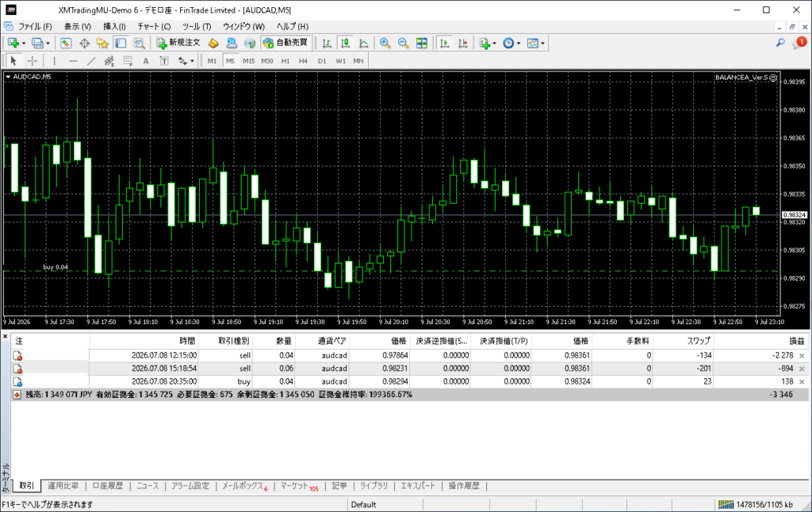Switch chart to M15 timeframe
812x512 pixels.
tap(248, 61)
